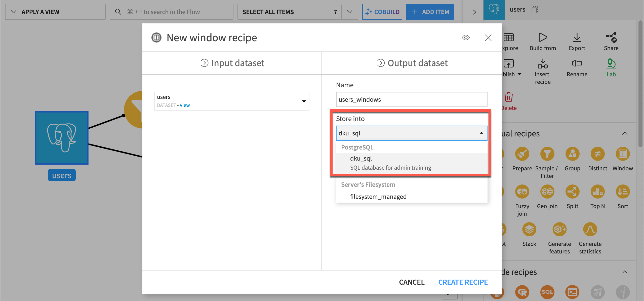This screenshot has width=644, height=301.
Task: Select dku_sql PostgreSQL connection option
Action: pyautogui.click(x=412, y=163)
